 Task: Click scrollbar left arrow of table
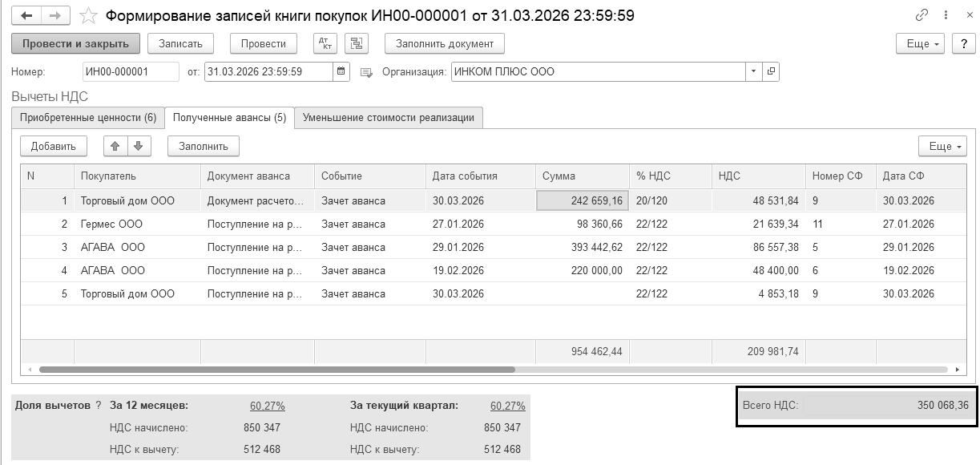point(30,370)
